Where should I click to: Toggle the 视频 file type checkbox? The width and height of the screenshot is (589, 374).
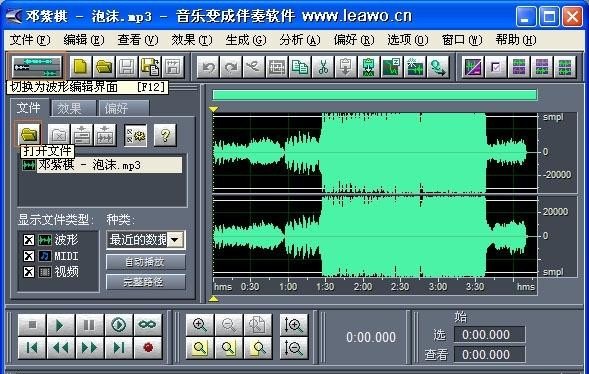29,272
